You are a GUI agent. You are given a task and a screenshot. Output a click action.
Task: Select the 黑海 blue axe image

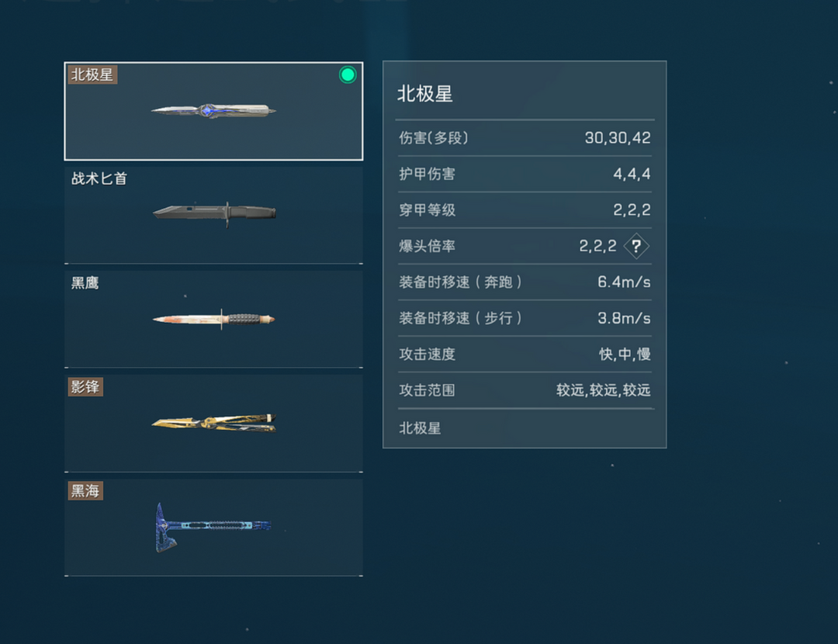(213, 527)
